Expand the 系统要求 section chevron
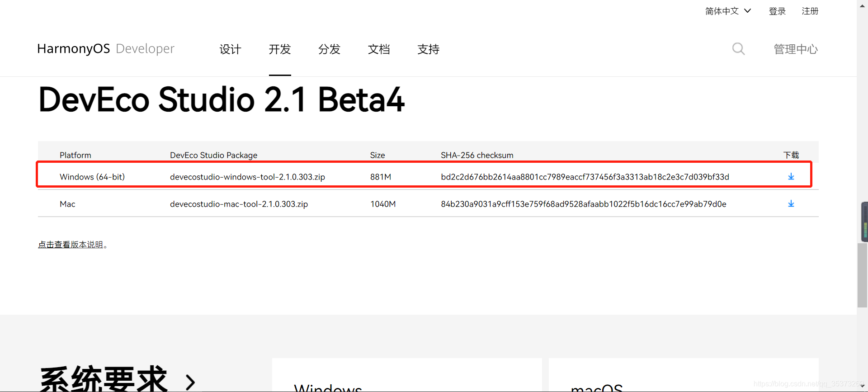The height and width of the screenshot is (392, 868). [190, 382]
